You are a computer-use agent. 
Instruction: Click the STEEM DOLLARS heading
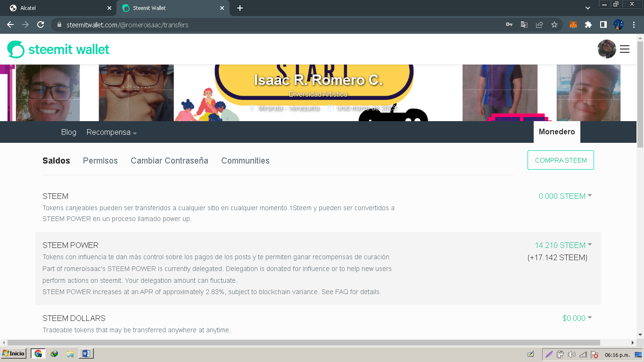[74, 318]
